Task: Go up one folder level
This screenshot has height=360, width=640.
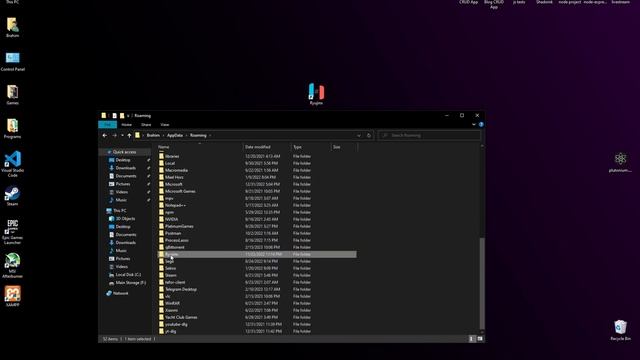Action: [x=129, y=136]
